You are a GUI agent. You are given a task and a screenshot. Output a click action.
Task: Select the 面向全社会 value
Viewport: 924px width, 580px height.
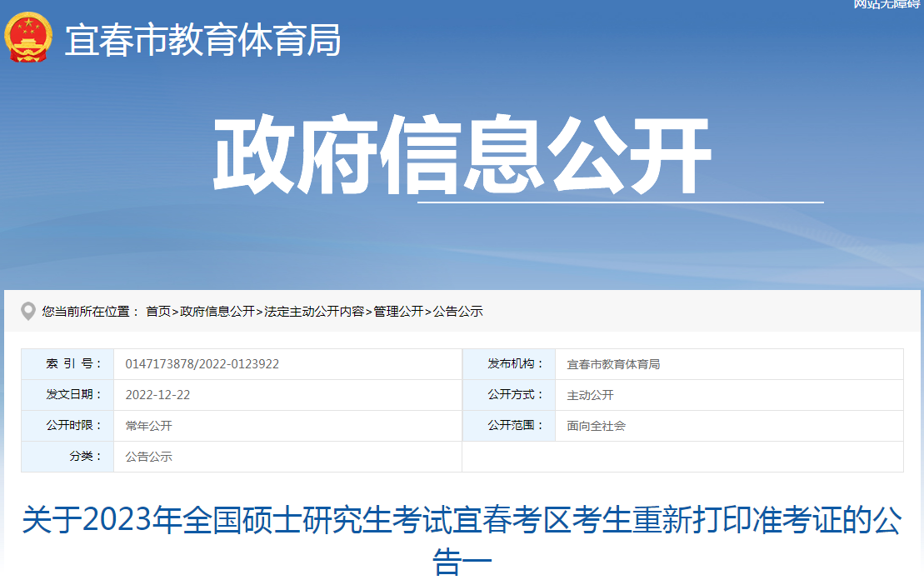point(597,426)
